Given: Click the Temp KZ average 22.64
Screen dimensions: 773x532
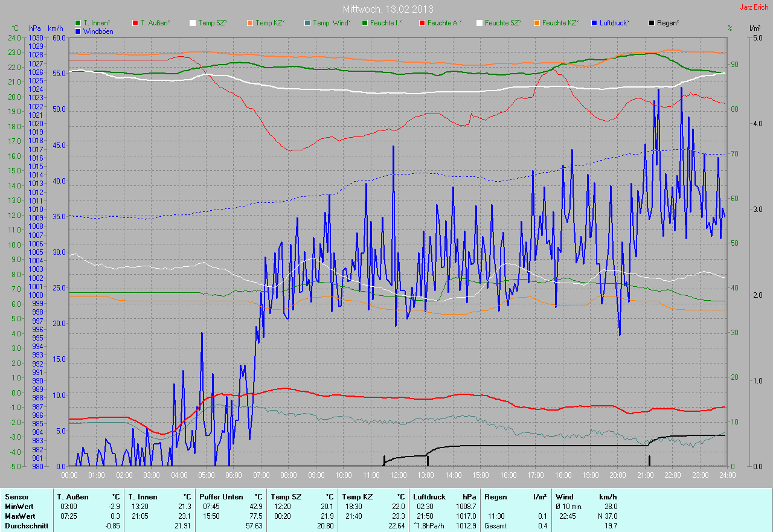Looking at the screenshot, I should (x=396, y=525).
